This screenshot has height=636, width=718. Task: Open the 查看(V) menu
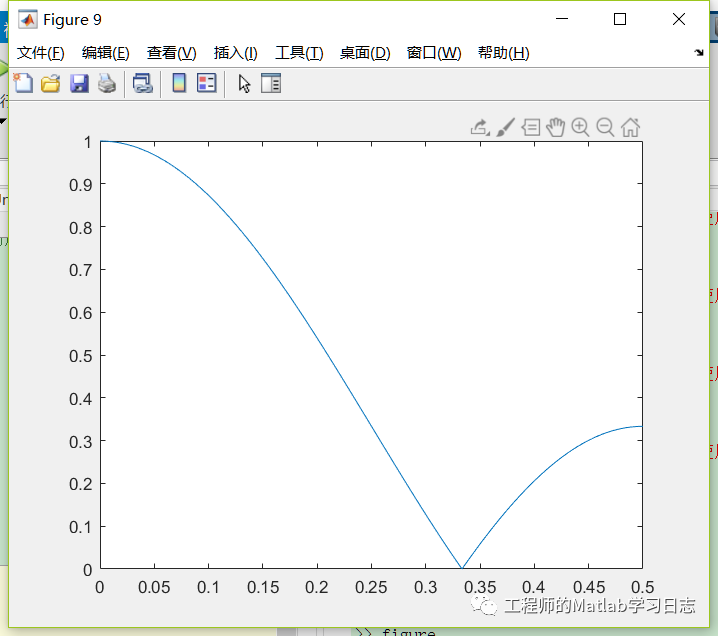pos(172,53)
